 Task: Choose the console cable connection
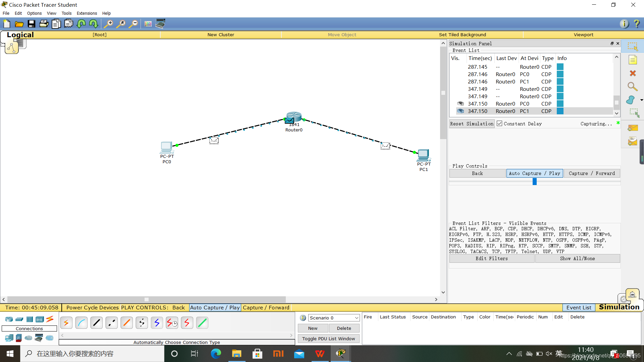pyautogui.click(x=82, y=323)
